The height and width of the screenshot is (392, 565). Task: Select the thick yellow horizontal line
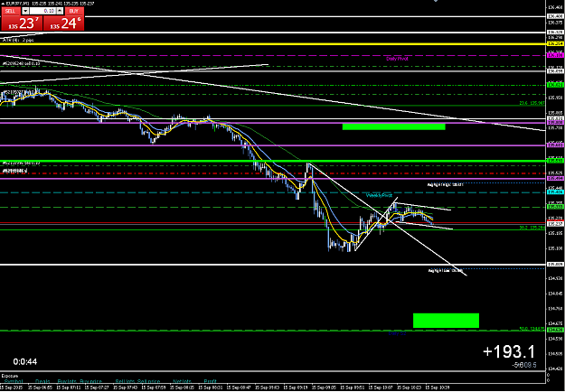coord(273,44)
